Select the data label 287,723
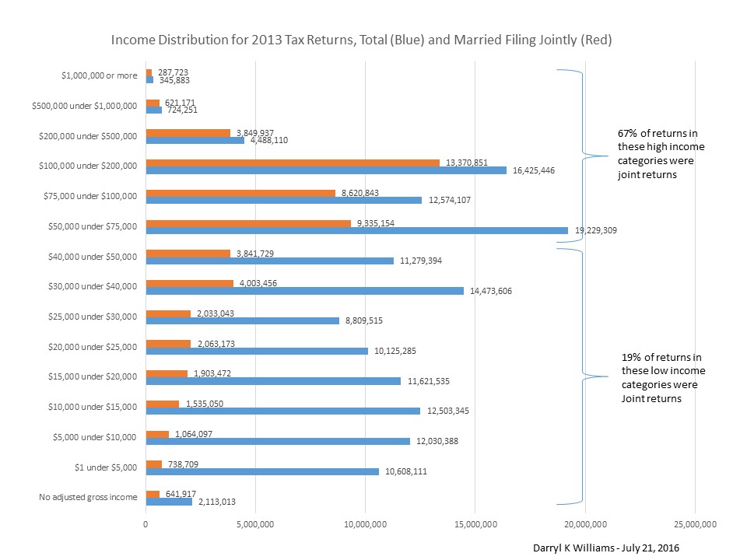 coord(173,72)
